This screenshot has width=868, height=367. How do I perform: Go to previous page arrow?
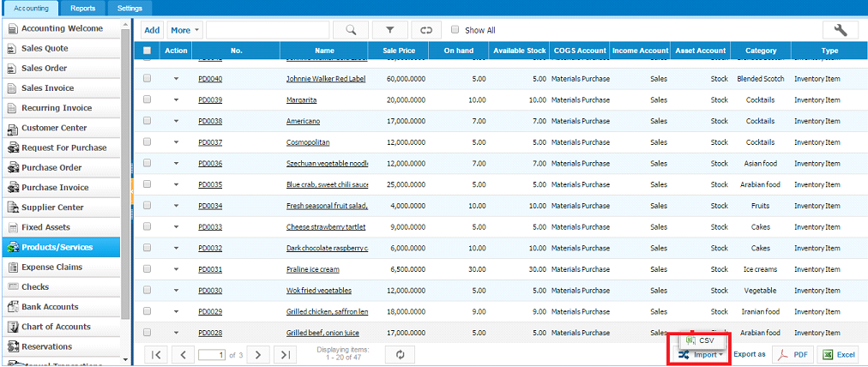click(x=184, y=354)
